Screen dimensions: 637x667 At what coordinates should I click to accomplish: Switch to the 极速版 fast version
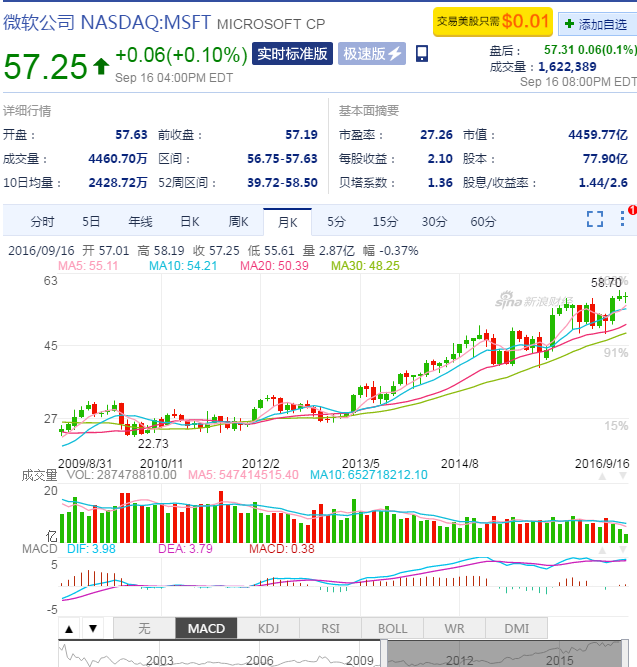click(372, 54)
